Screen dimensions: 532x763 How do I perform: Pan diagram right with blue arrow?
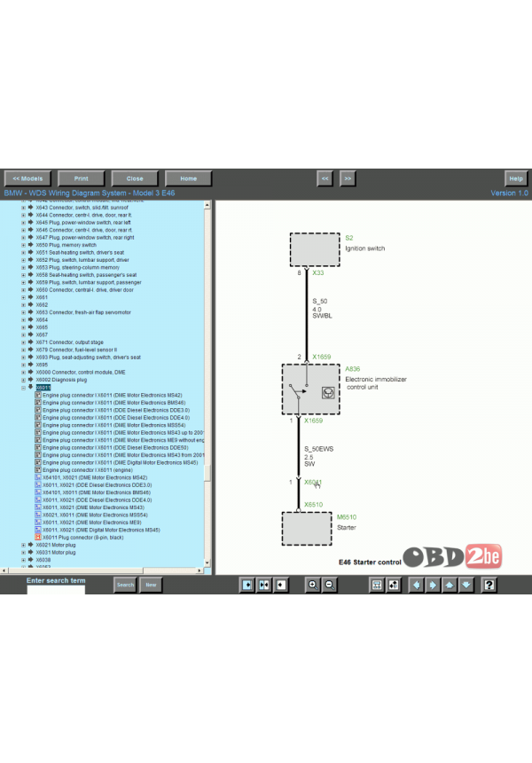433,585
